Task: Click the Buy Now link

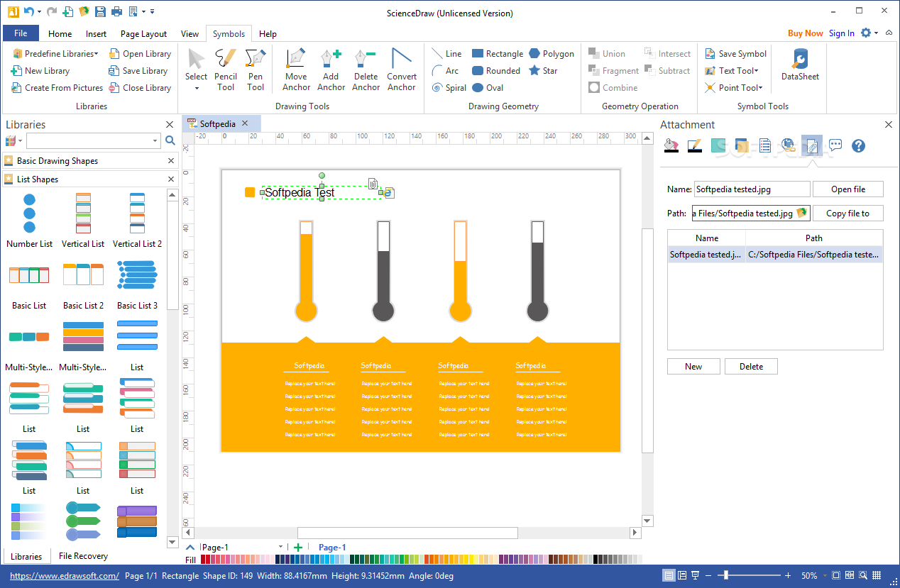Action: (x=805, y=33)
